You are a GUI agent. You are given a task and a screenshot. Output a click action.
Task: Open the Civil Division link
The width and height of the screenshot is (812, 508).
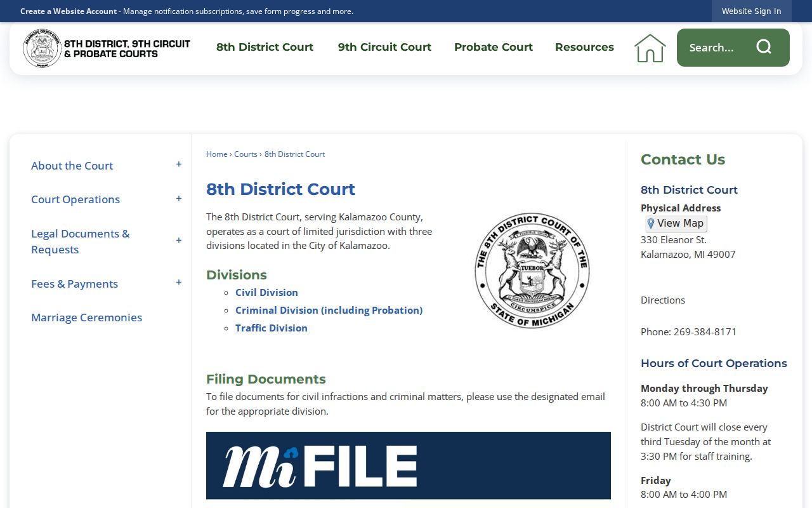(x=266, y=292)
